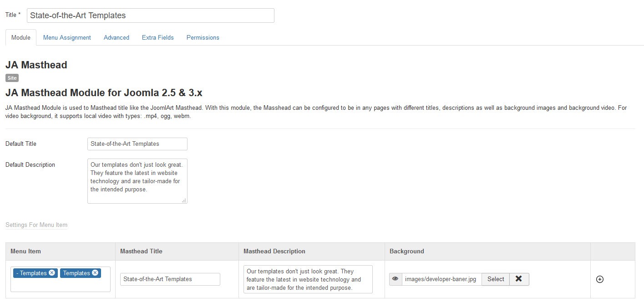Click the Masthead Description textarea in table
This screenshot has width=644, height=308.
(x=308, y=279)
